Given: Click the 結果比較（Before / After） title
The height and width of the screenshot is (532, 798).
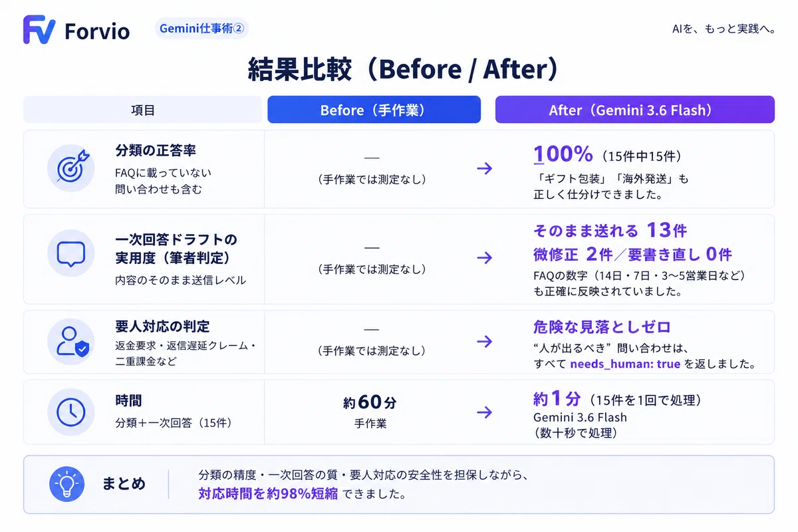Looking at the screenshot, I should pos(402,69).
